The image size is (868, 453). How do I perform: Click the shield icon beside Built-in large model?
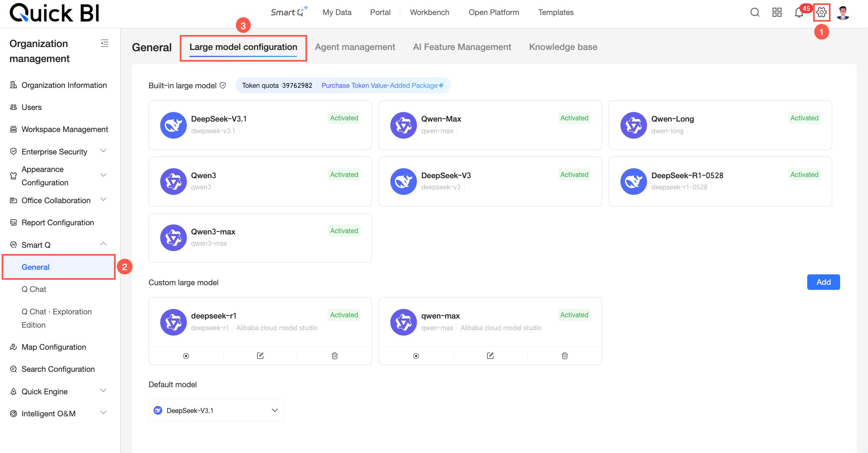click(x=223, y=85)
